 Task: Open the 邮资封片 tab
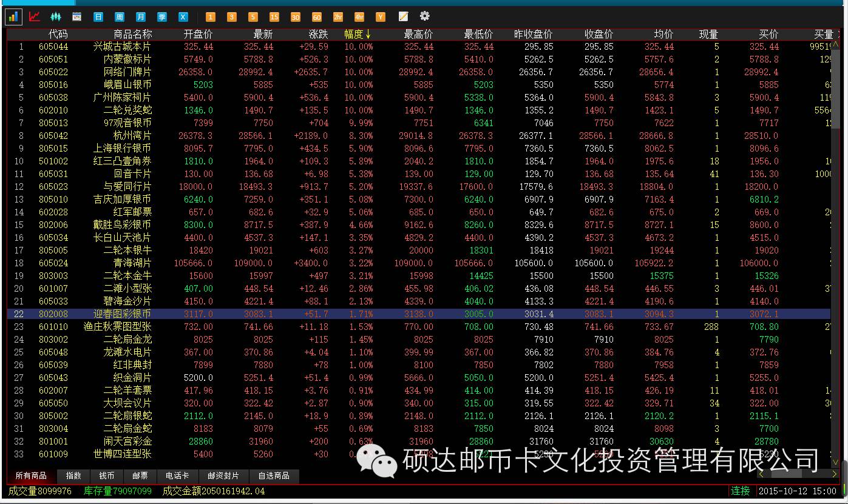point(223,476)
